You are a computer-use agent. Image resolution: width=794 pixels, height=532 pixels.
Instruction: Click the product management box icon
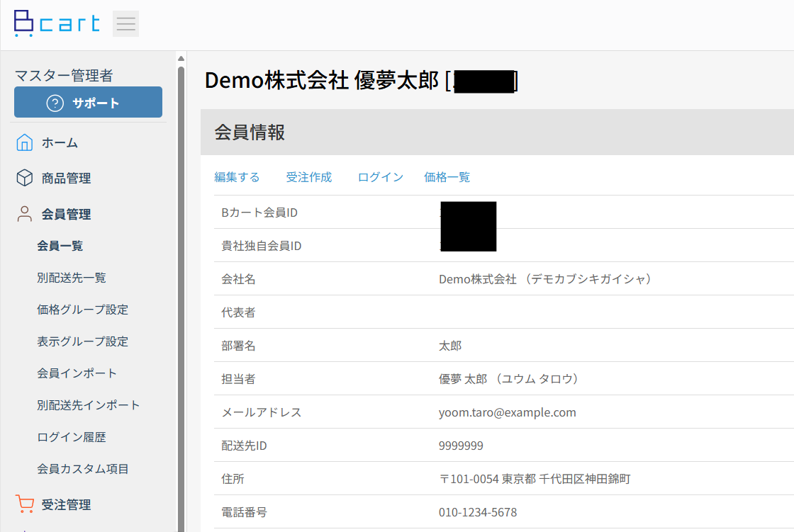[x=24, y=179]
